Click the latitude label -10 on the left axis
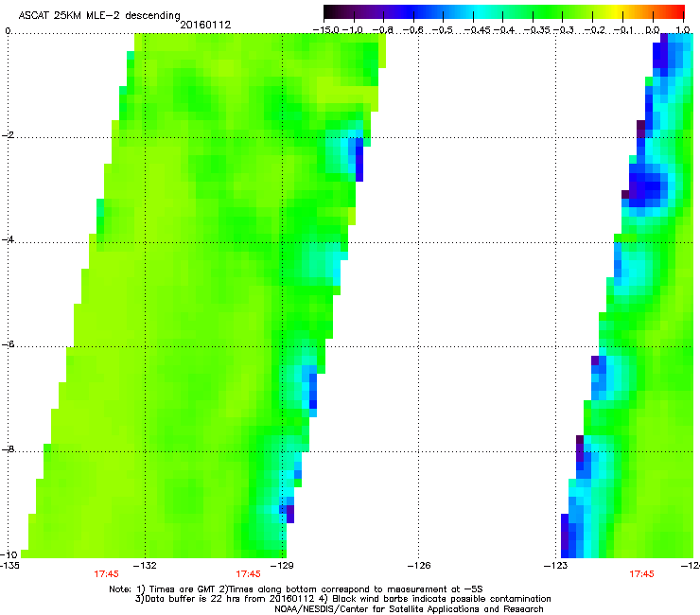The height and width of the screenshot is (615, 700). pos(9,554)
